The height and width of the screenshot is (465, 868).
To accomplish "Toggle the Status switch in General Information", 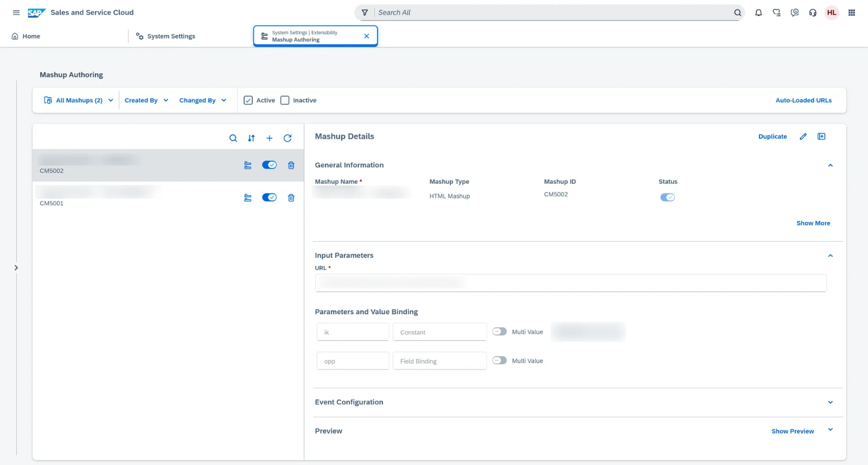I will tap(668, 197).
